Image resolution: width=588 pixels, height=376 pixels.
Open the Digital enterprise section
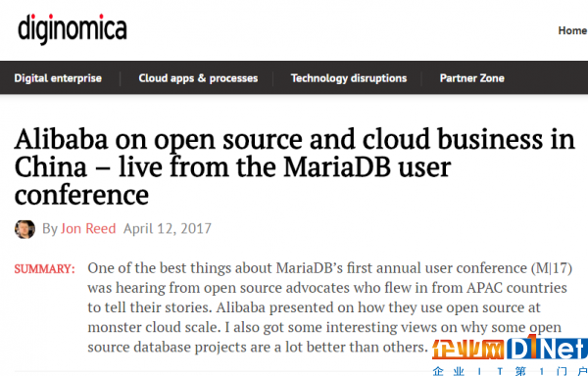pyautogui.click(x=58, y=78)
